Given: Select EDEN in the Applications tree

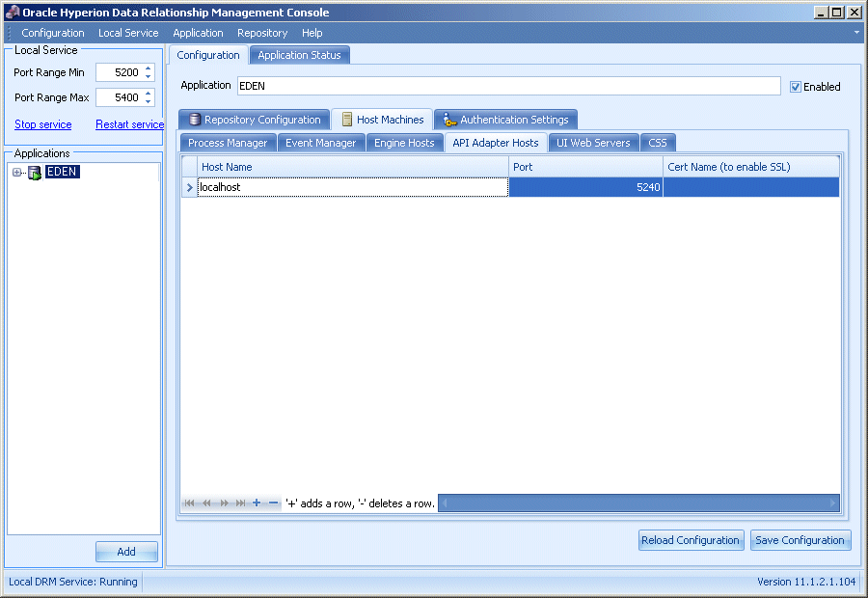Looking at the screenshot, I should tap(62, 172).
